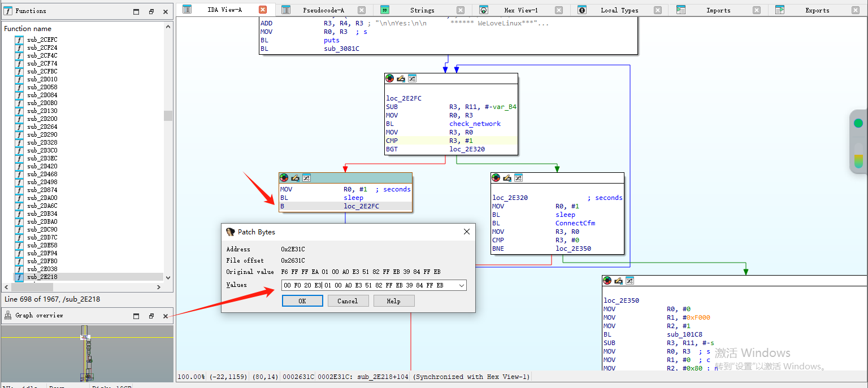Click sub_3081C call in top block
Screen dimensions: 868x388
pyautogui.click(x=341, y=49)
